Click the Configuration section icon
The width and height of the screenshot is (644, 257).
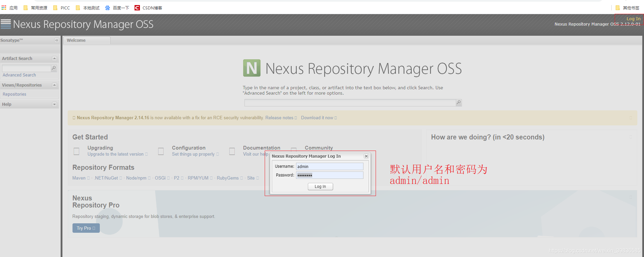point(161,151)
